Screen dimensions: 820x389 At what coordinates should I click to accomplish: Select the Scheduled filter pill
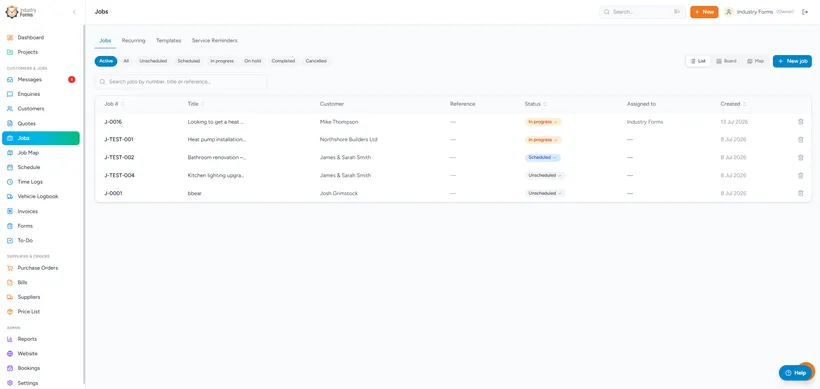tap(189, 61)
